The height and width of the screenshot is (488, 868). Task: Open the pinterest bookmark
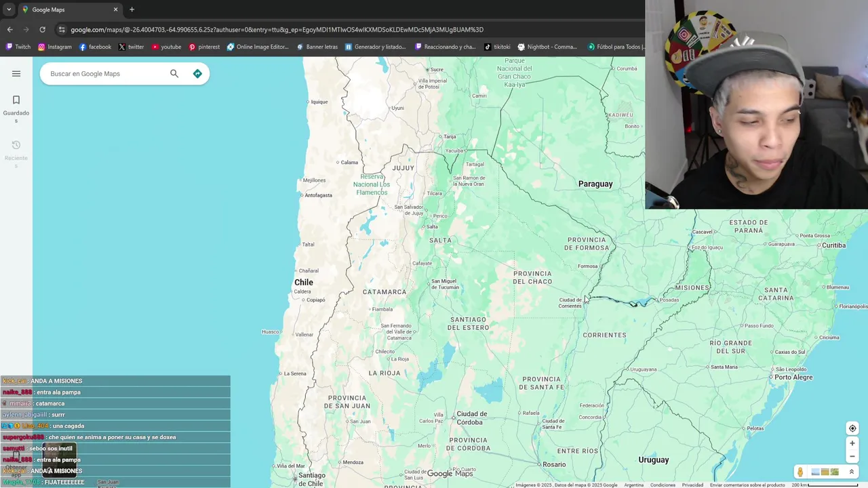click(204, 47)
